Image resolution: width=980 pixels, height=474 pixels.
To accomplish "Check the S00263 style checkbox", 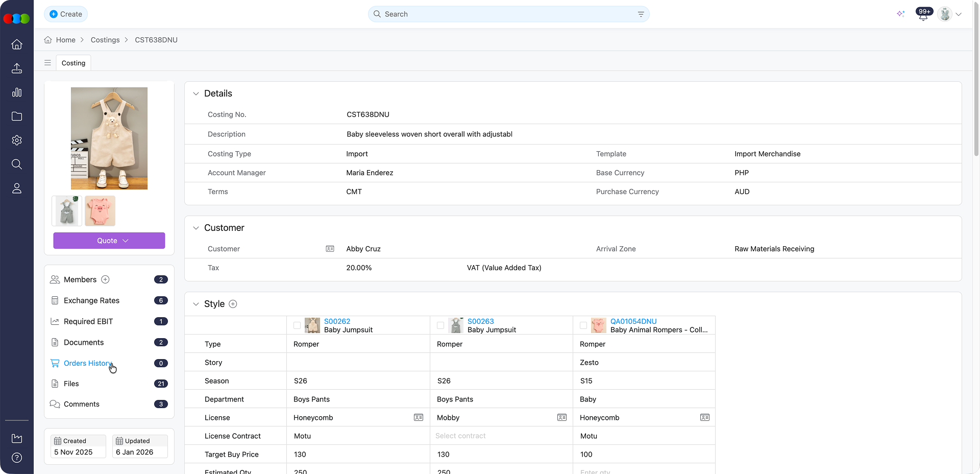I will tap(440, 325).
